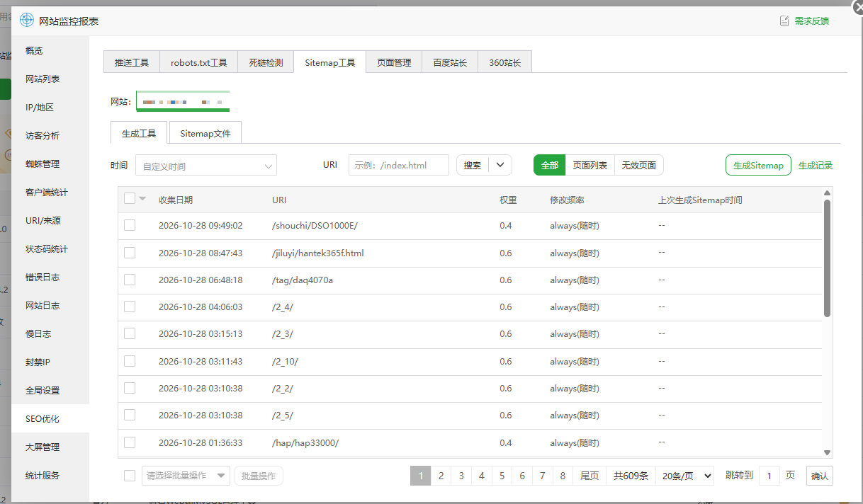
Task: Click the 需求反馈 feedback edit icon
Action: click(x=784, y=21)
